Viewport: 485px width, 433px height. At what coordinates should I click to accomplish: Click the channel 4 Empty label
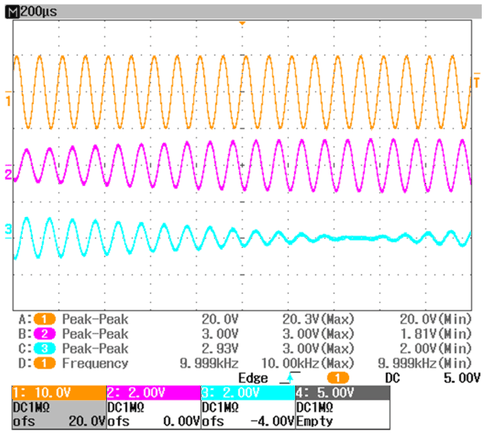[315, 422]
